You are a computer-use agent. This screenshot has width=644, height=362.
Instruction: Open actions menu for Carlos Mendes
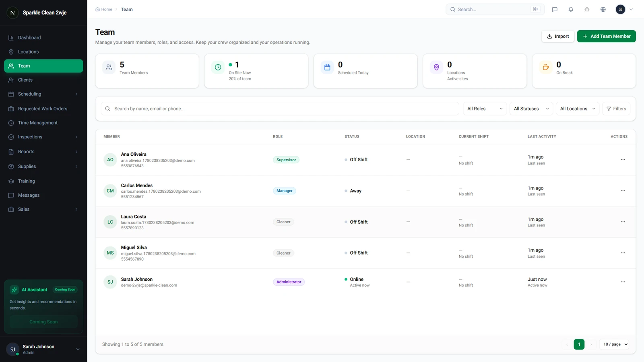point(623,191)
